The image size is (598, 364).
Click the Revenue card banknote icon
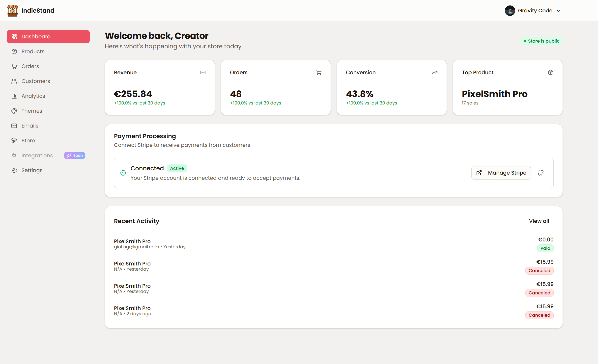pyautogui.click(x=202, y=73)
